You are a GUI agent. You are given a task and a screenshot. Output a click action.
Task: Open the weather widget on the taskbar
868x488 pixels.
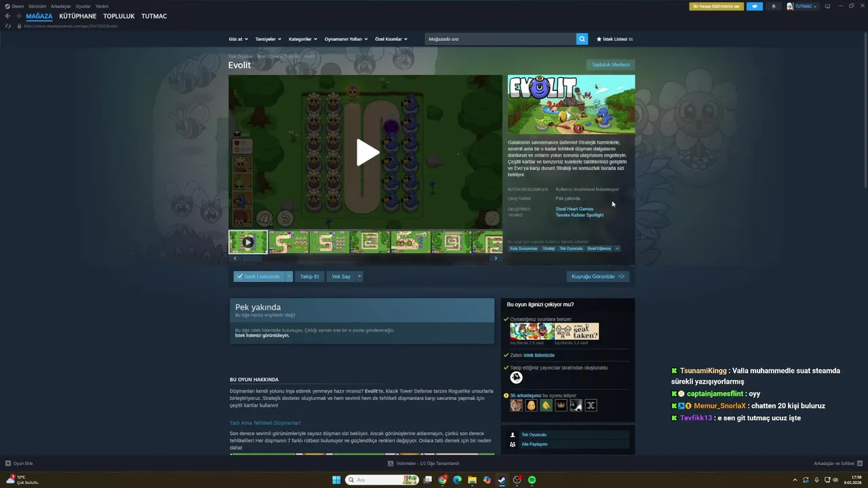coord(22,480)
